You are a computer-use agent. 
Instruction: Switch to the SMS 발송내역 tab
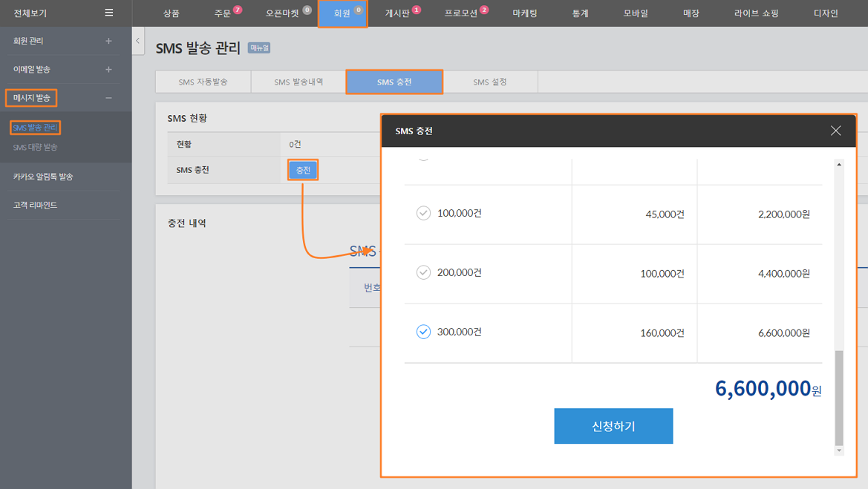pyautogui.click(x=299, y=82)
